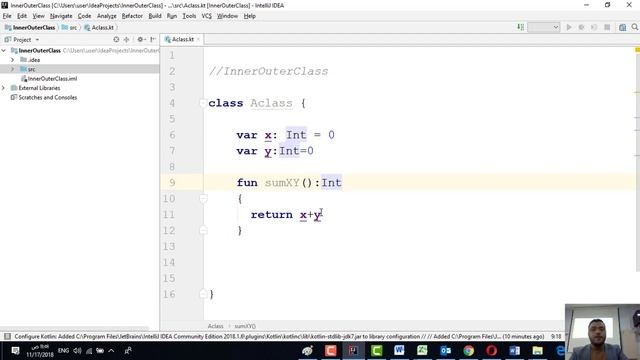
Task: Click Aclass.kt breadcrumb in navigation bar
Action: [99, 27]
